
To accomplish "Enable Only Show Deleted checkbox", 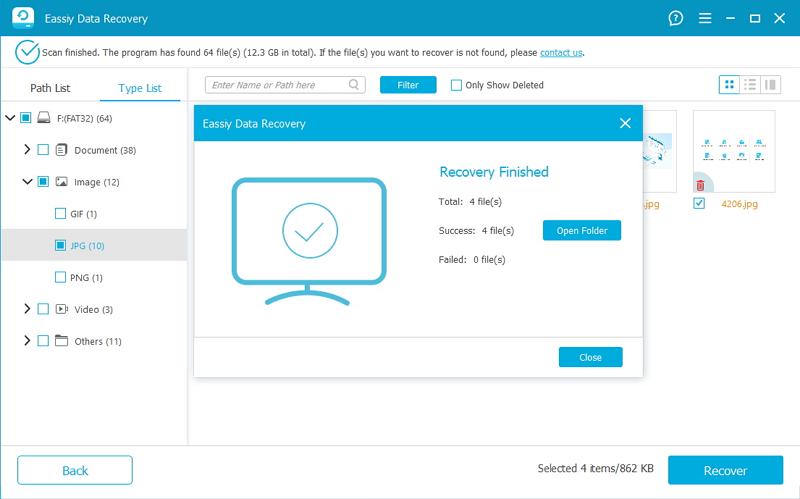I will (x=456, y=85).
